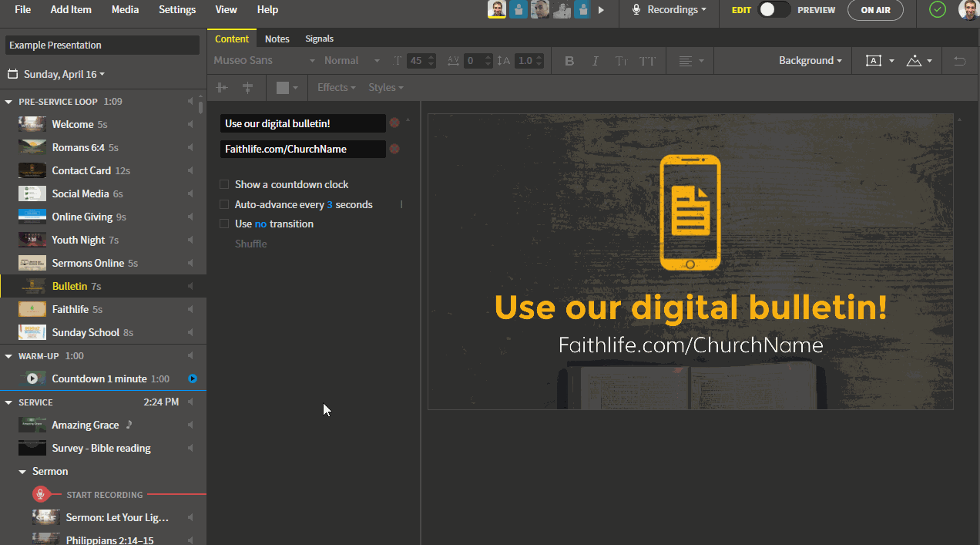Click the Italic formatting icon
980x545 pixels.
(x=595, y=61)
